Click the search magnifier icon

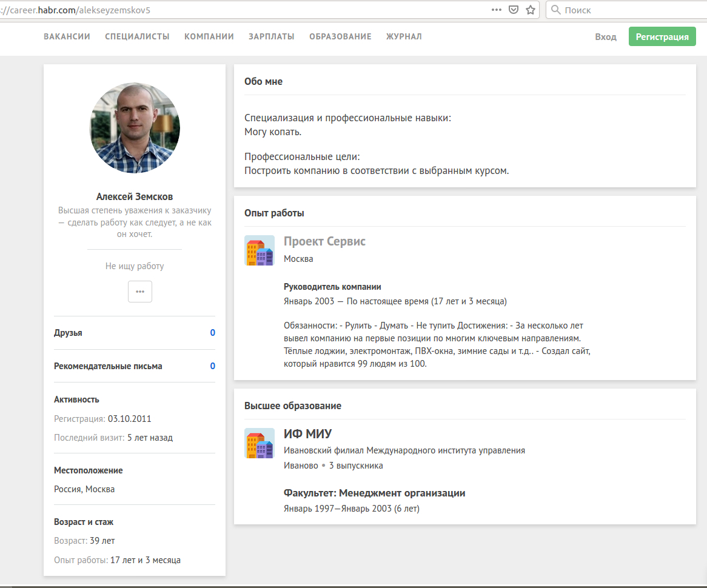pos(555,10)
